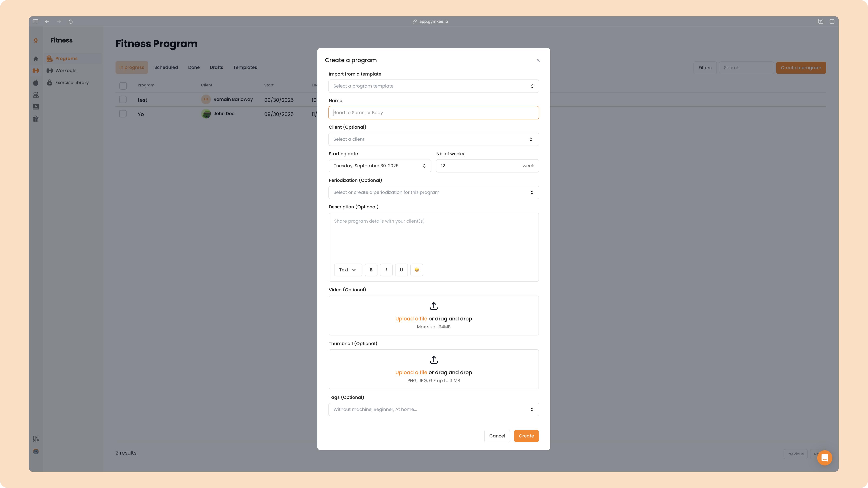Toggle italic formatting in description

[386, 270]
